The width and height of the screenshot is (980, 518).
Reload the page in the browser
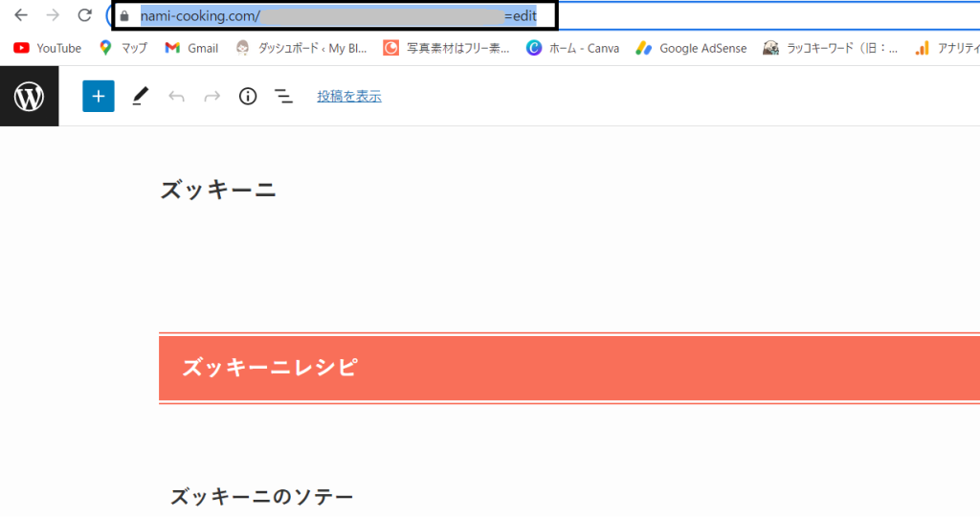pyautogui.click(x=84, y=16)
